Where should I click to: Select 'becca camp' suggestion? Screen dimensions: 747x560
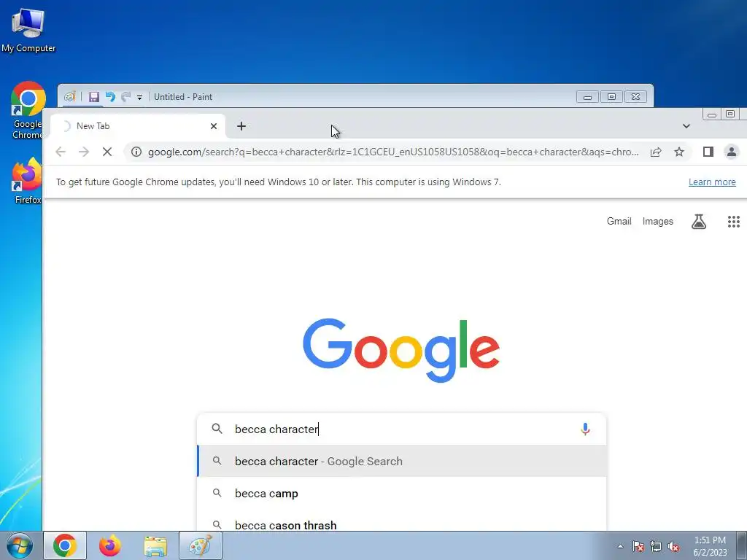pos(402,494)
